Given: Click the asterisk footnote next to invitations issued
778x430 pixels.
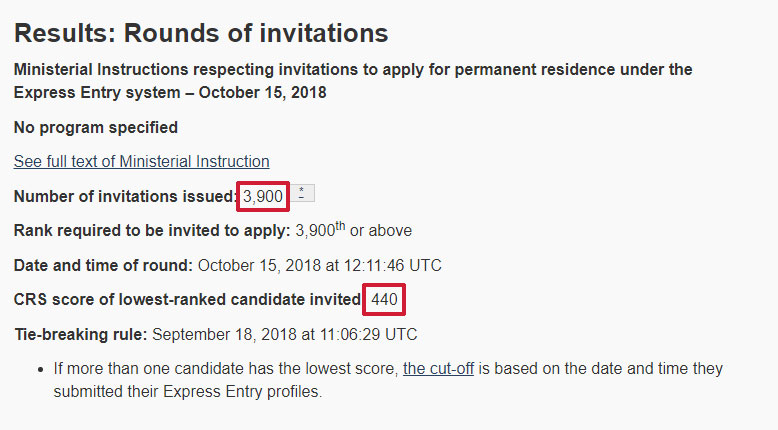Looking at the screenshot, I should coord(301,194).
